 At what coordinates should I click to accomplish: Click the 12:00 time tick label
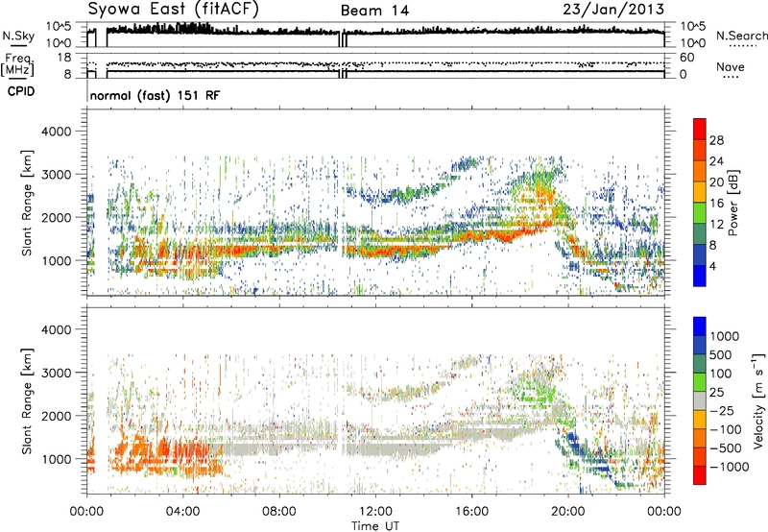pyautogui.click(x=375, y=512)
